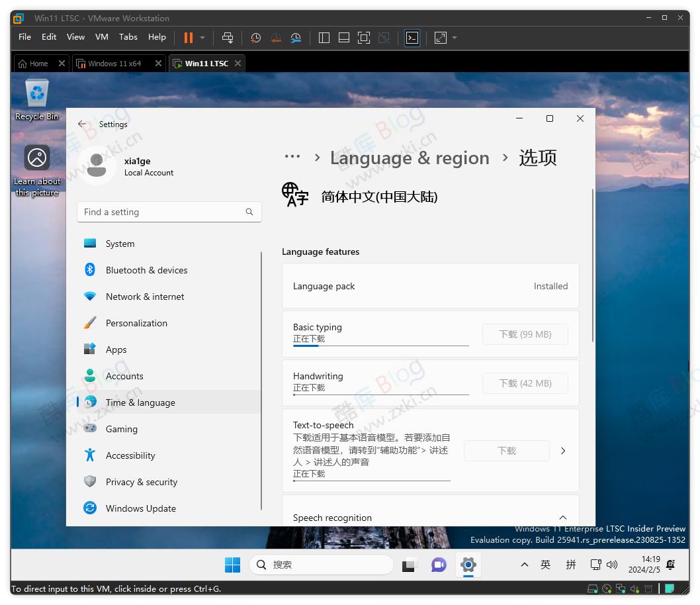Click the Find a setting search field
Screen dimensions: 700x605
(x=169, y=212)
